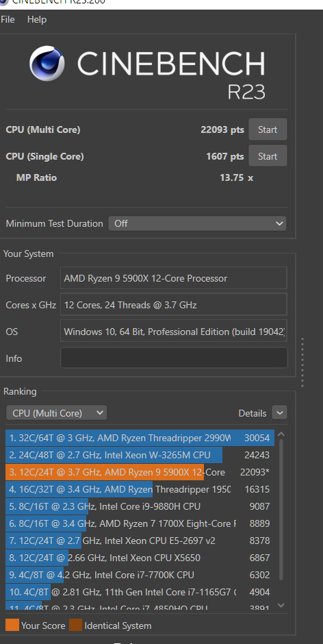This screenshot has width=323, height=644.
Task: Start the CPU Single Core test
Action: coord(268,156)
